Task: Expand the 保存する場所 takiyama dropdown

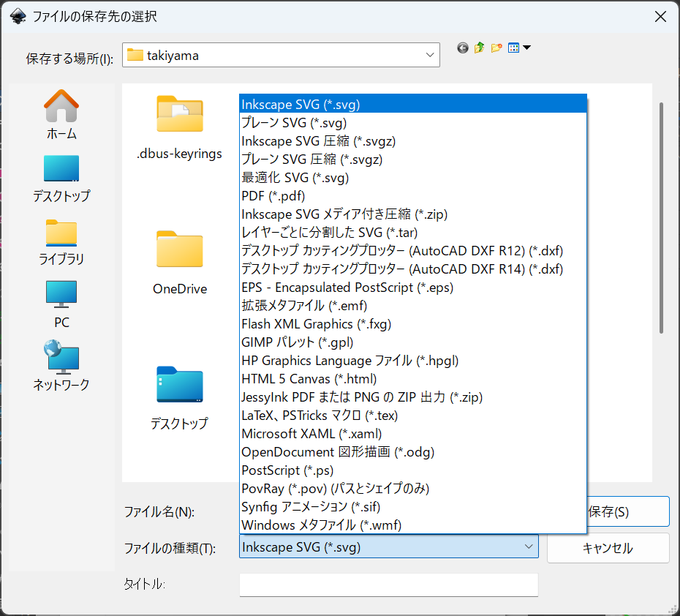Action: [x=430, y=55]
